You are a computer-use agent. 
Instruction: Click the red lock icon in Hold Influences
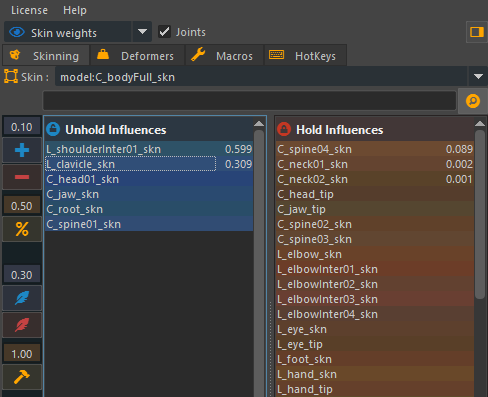[x=284, y=129]
